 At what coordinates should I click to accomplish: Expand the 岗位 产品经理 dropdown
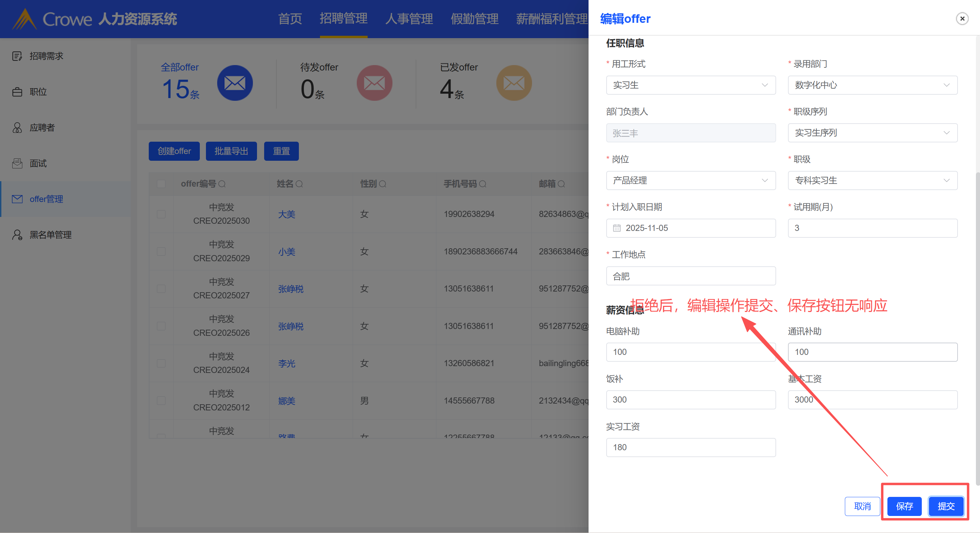coord(690,181)
